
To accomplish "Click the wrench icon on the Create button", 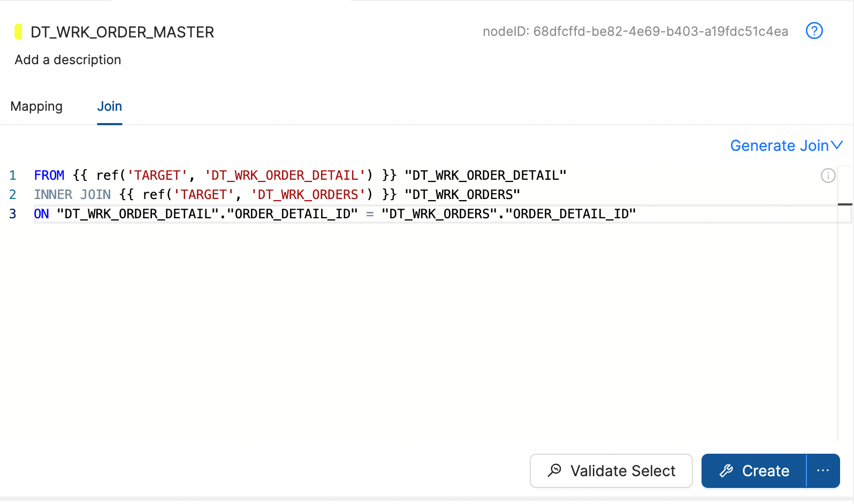I will (727, 471).
